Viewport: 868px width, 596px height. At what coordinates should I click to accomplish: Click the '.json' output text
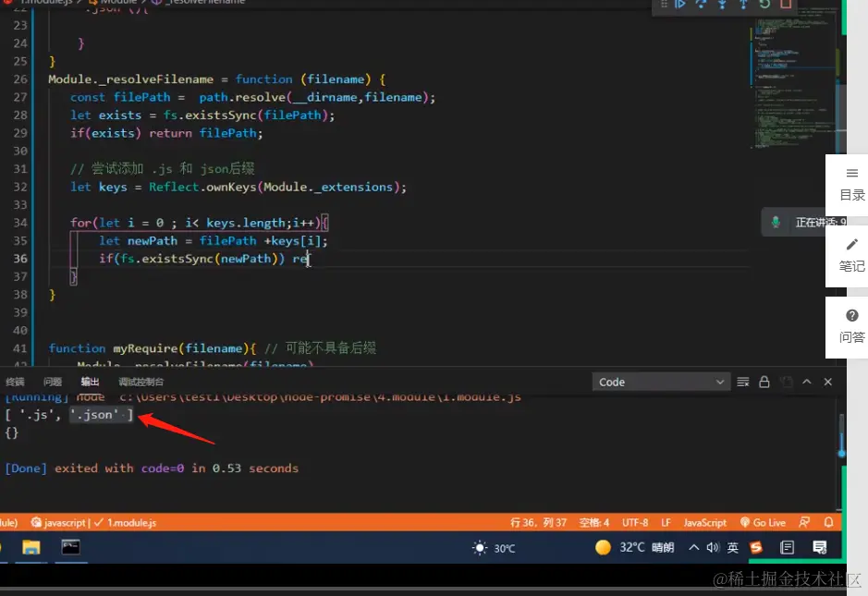tap(94, 415)
